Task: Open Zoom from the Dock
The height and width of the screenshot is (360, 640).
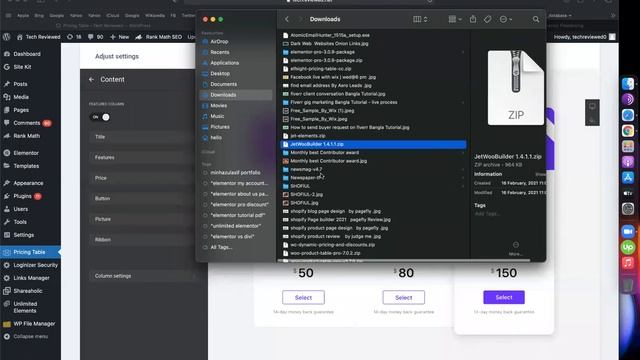Action: click(x=628, y=231)
